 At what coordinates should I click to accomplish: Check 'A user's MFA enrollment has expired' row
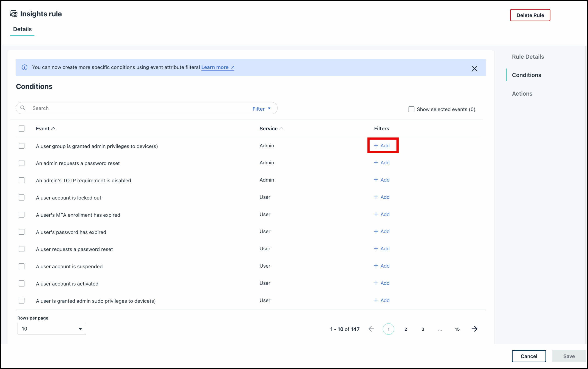pos(22,215)
